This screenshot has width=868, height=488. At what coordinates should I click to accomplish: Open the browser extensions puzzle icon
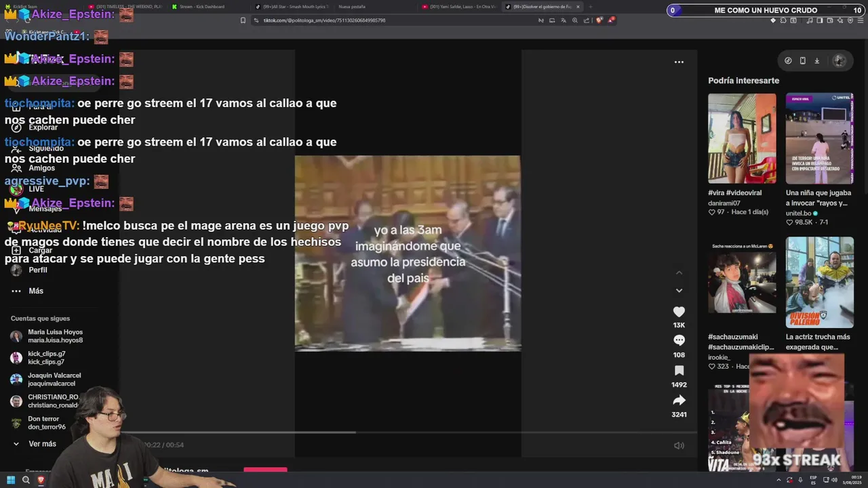point(783,20)
